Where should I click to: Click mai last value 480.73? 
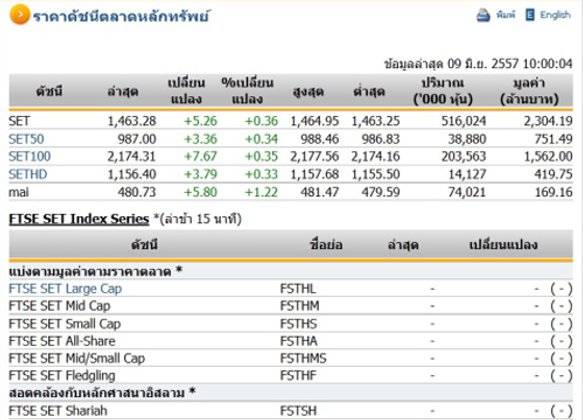pyautogui.click(x=137, y=192)
